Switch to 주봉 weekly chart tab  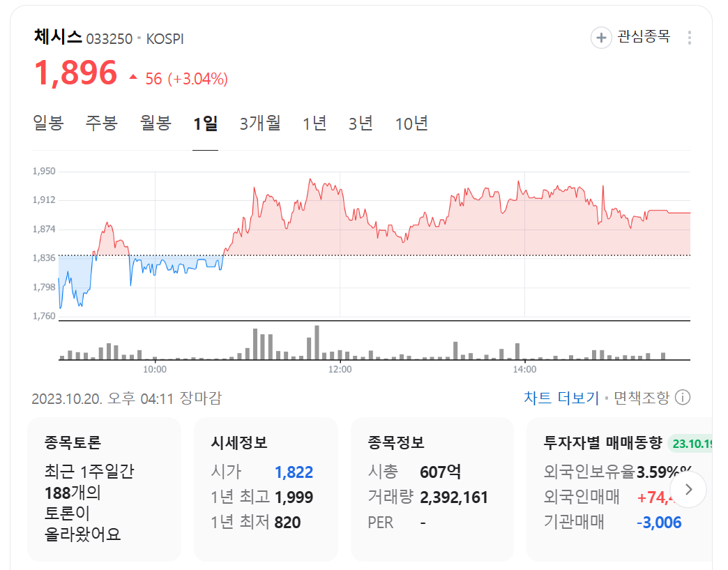click(101, 123)
